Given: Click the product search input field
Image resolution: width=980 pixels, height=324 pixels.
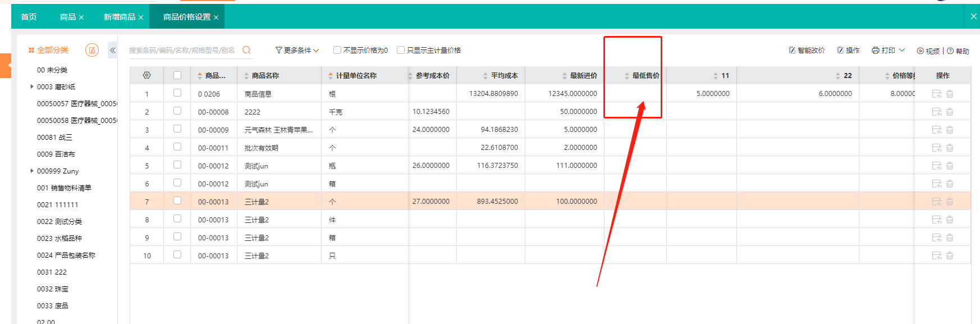Looking at the screenshot, I should tap(182, 51).
